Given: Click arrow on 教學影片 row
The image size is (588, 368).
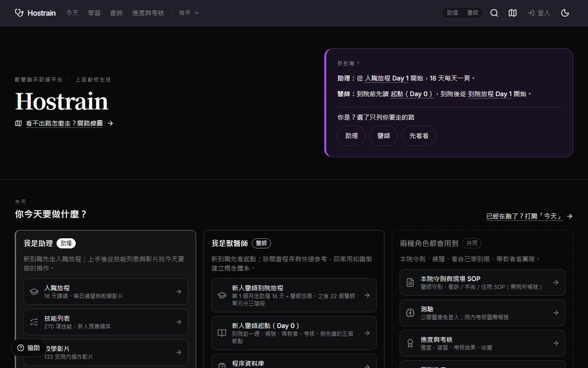Looking at the screenshot, I should click(179, 352).
